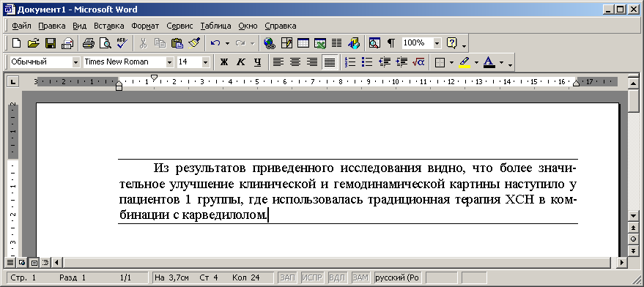Expand the undo history arrow
Viewport: 644px width, 287px height.
click(227, 42)
